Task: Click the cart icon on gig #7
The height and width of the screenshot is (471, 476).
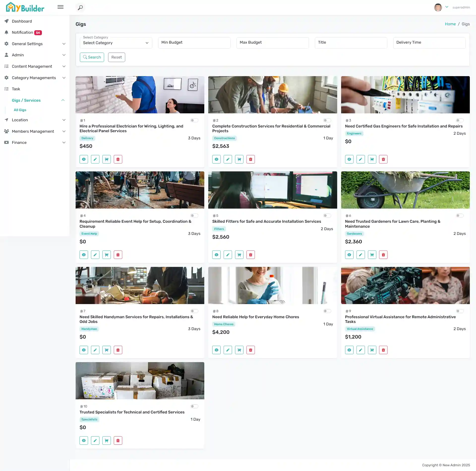Action: pyautogui.click(x=106, y=350)
